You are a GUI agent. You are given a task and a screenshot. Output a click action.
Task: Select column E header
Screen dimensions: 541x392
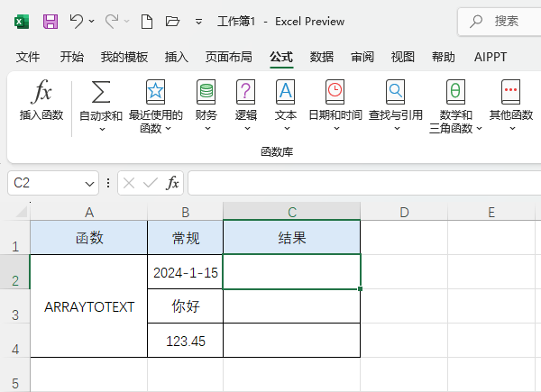[x=491, y=212]
